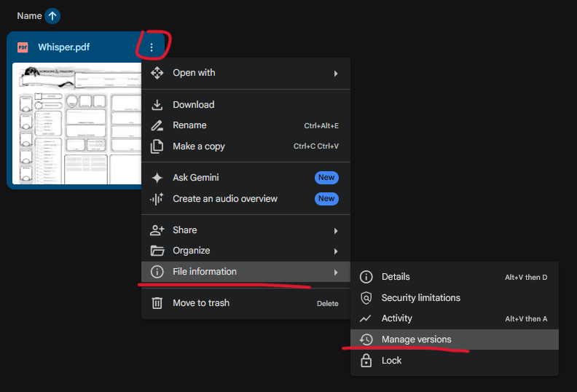This screenshot has height=392, width=577.
Task: Click the Move to trash bin icon
Action: click(x=157, y=303)
